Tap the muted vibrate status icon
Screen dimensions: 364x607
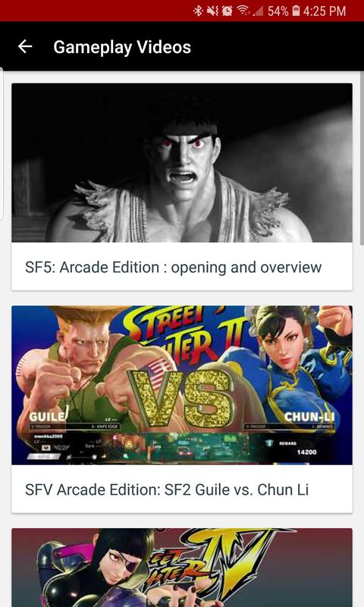pyautogui.click(x=212, y=11)
